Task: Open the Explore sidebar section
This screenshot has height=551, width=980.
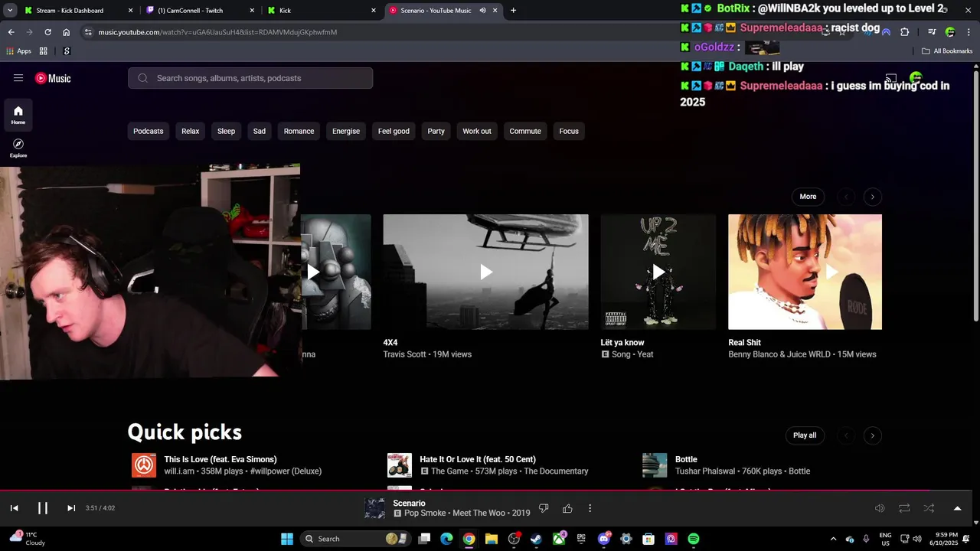Action: 18,148
